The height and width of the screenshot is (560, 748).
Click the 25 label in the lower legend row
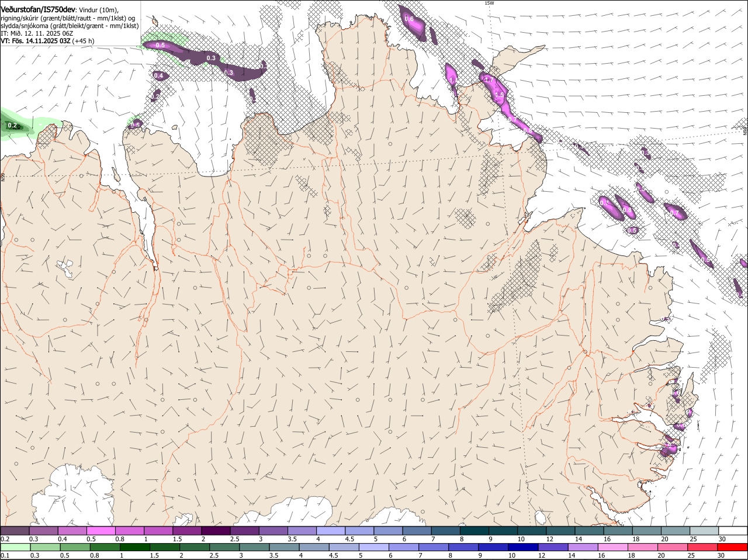click(x=691, y=555)
